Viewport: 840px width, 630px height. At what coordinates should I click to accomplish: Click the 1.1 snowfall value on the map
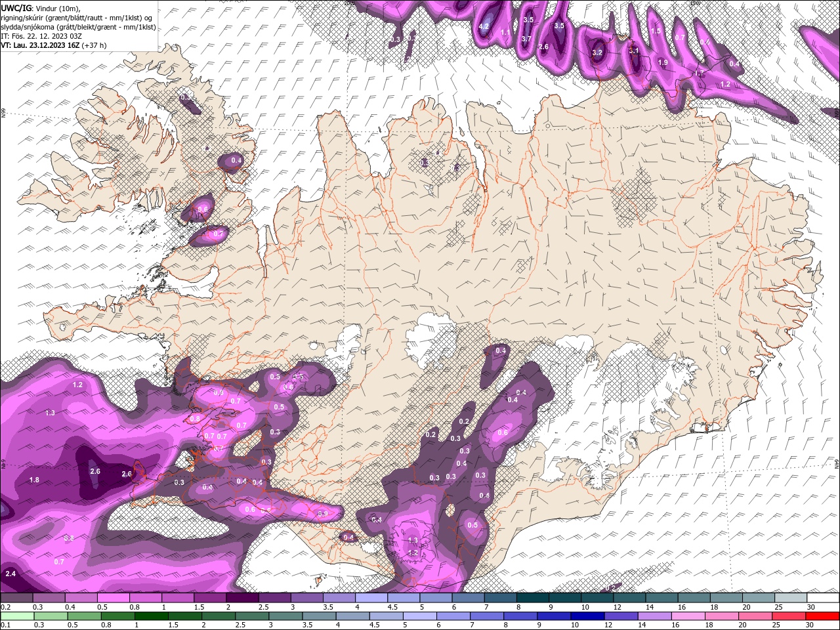505,32
